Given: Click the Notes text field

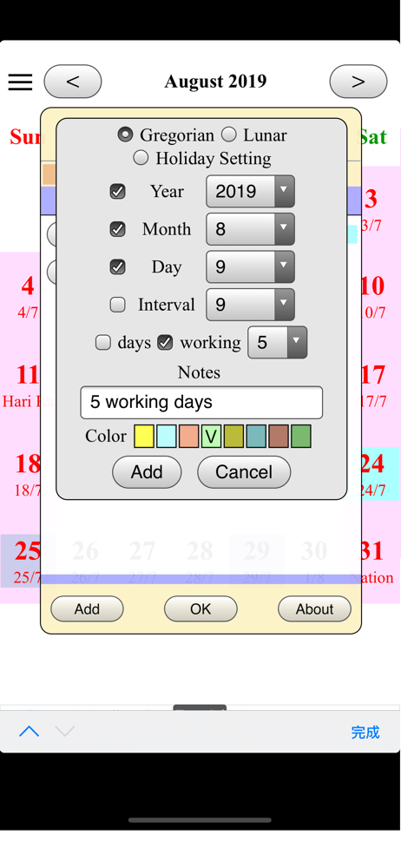Looking at the screenshot, I should point(201,403).
